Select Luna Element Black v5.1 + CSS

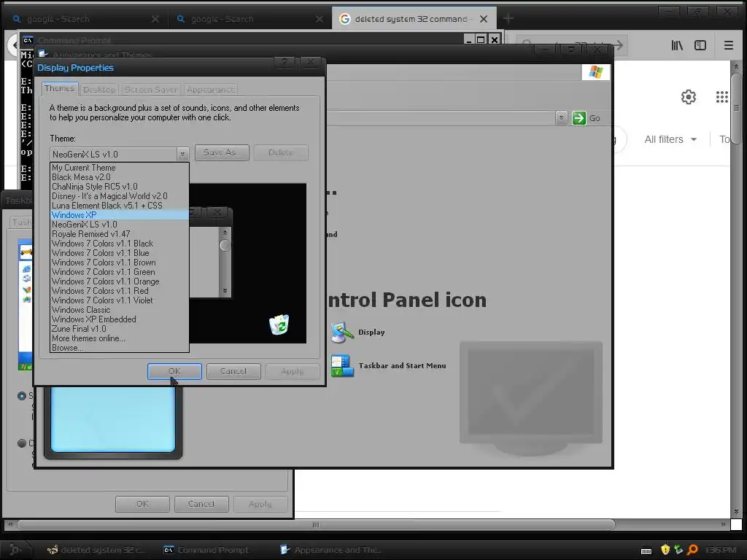coord(119,206)
